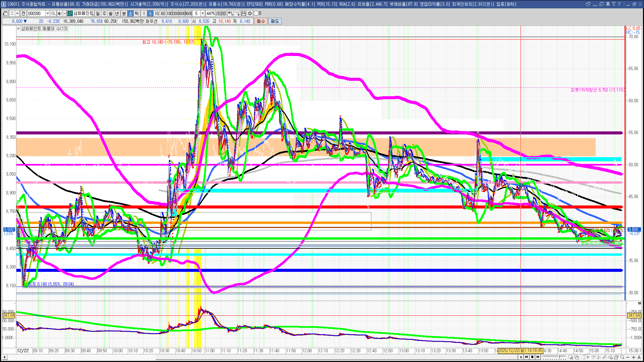Screen dimensions: 644x362
Task: Open the stock code 000390 dropdown arrow
Action: tap(48, 13)
